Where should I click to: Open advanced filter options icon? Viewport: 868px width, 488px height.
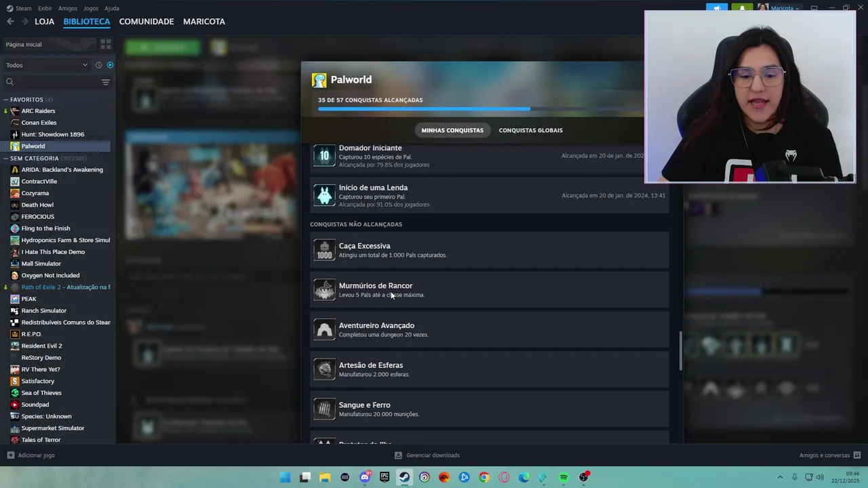[x=105, y=82]
